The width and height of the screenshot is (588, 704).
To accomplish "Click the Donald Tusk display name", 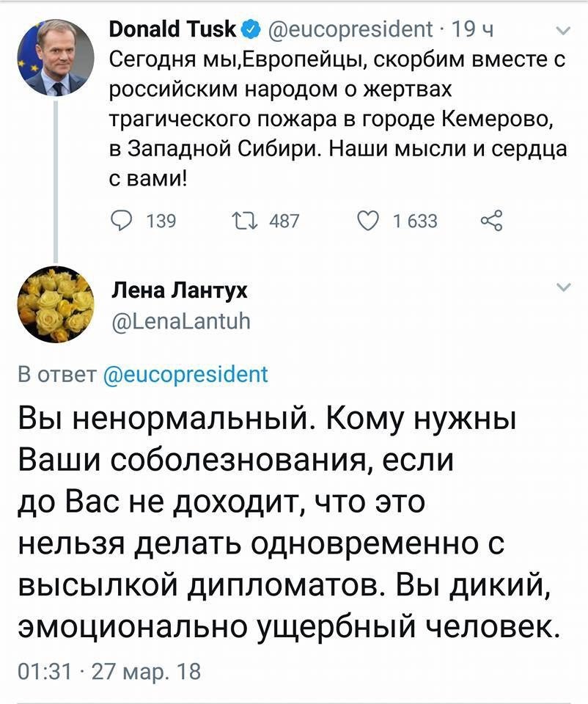I will tap(173, 31).
